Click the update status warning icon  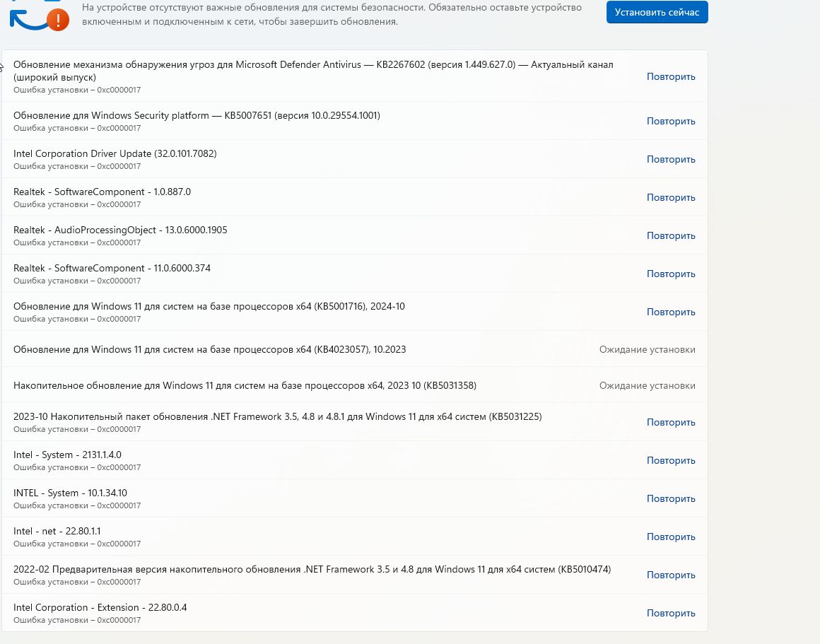point(57,21)
